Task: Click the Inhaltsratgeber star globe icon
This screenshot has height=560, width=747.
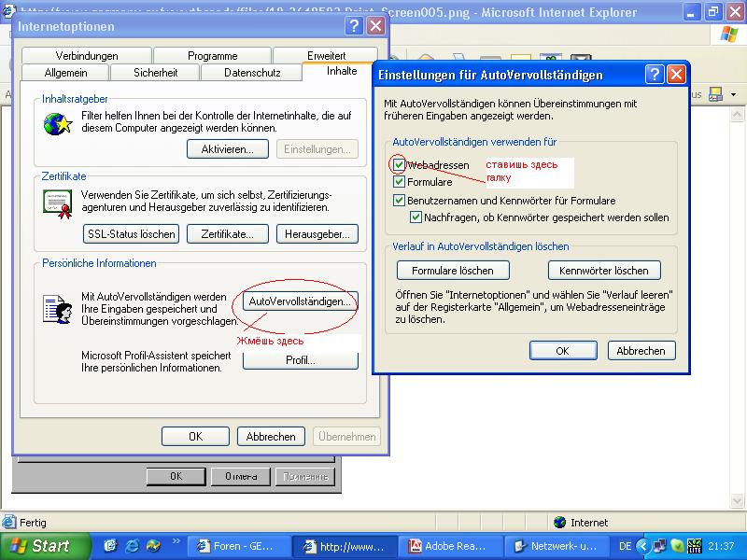Action: click(58, 123)
